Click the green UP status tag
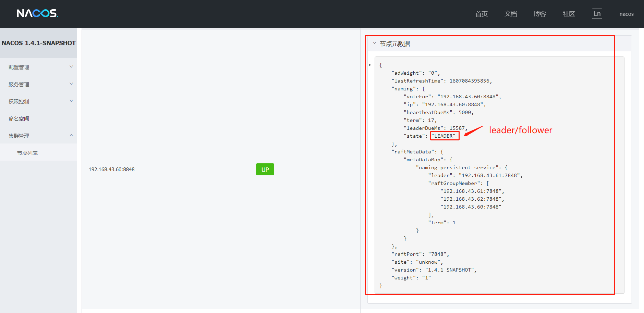Image resolution: width=644 pixels, height=313 pixels. pos(265,170)
